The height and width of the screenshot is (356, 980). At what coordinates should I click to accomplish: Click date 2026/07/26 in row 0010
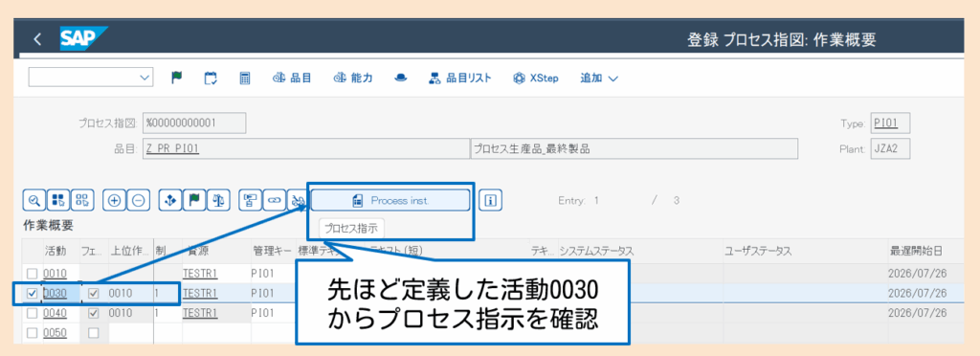(918, 273)
